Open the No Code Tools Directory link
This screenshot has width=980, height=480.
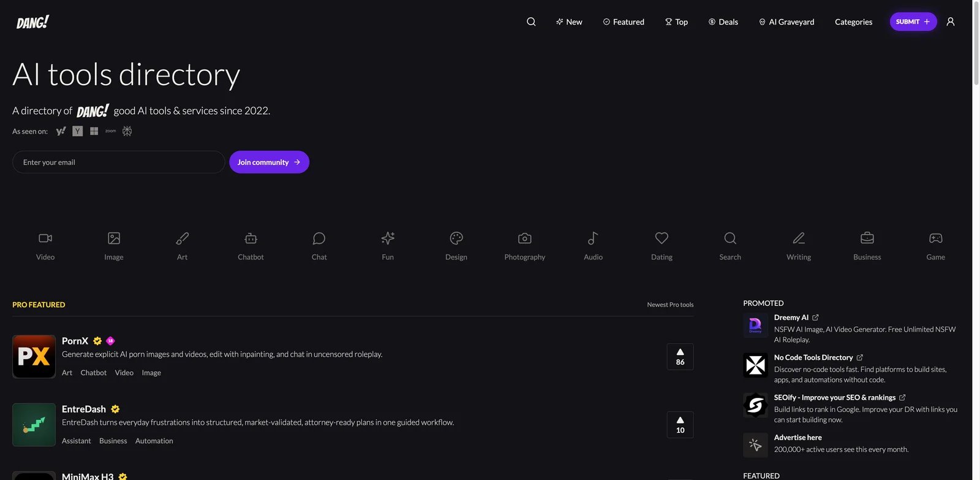click(x=813, y=357)
